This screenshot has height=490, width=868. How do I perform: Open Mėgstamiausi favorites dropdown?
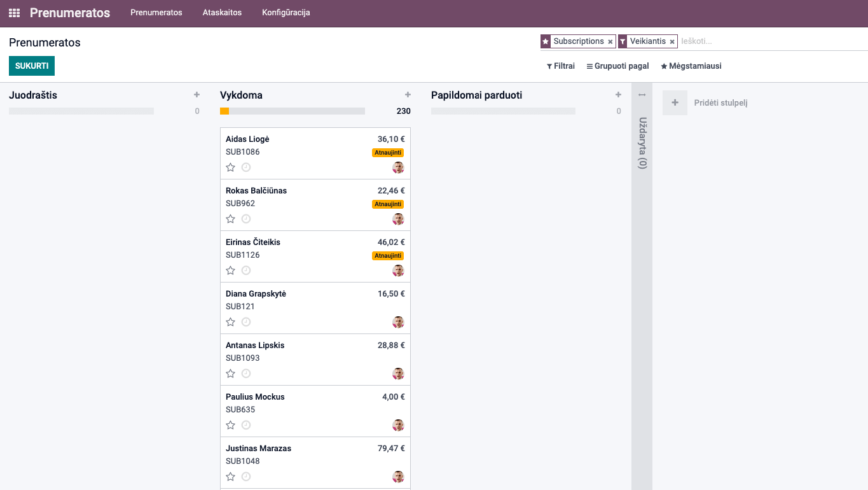[691, 66]
